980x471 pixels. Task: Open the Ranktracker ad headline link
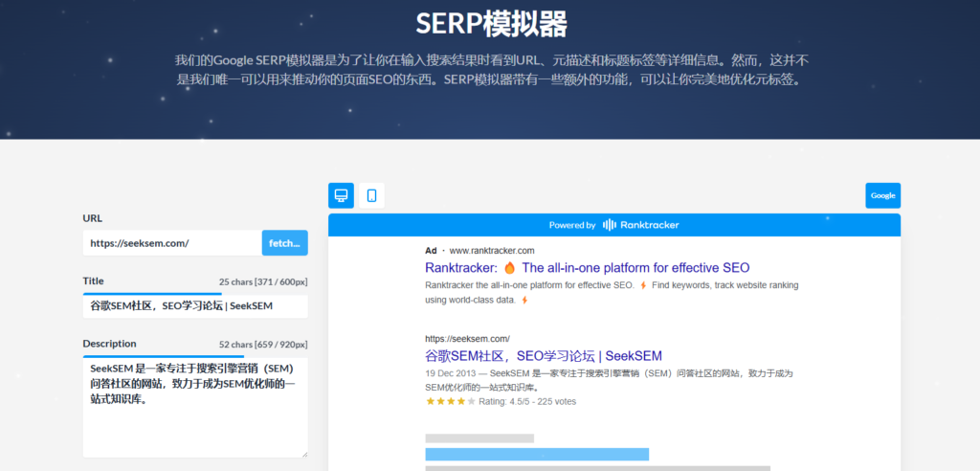[588, 268]
